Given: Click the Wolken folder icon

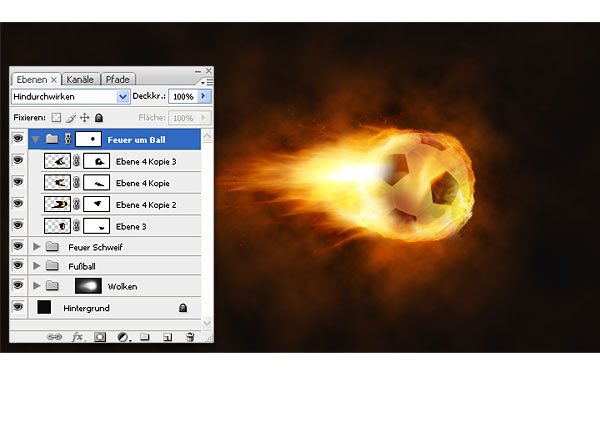Looking at the screenshot, I should (52, 285).
